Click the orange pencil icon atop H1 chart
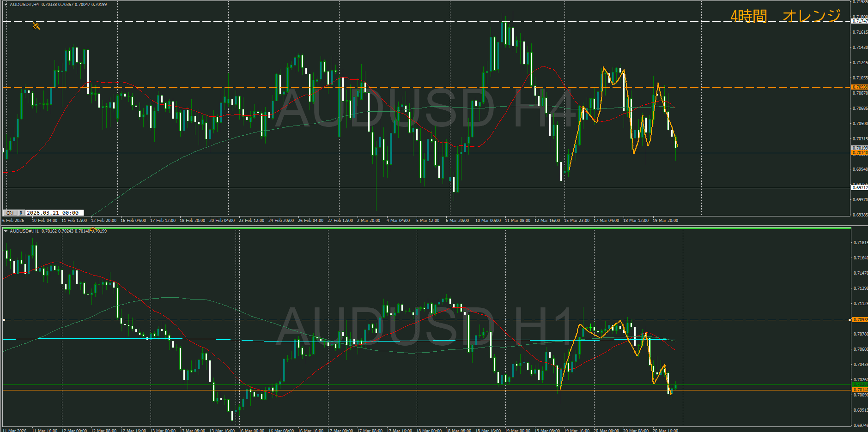Viewport: 868px width, 432px height. tap(93, 229)
